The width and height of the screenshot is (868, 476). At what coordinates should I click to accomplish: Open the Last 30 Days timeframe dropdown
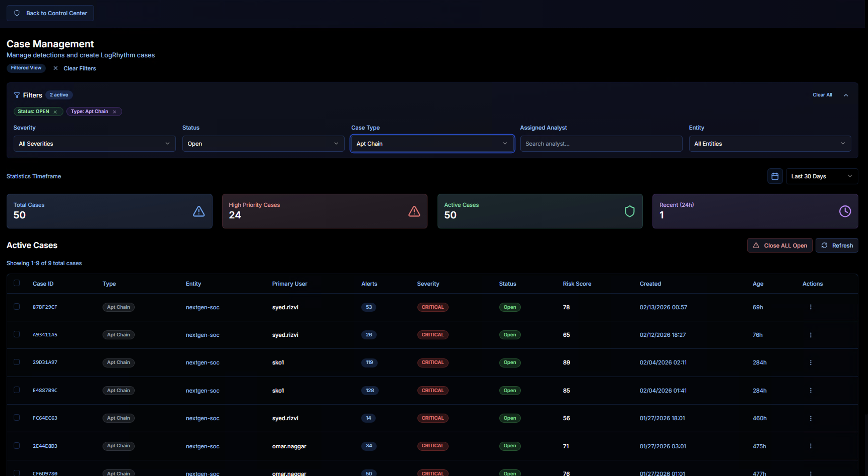point(822,176)
